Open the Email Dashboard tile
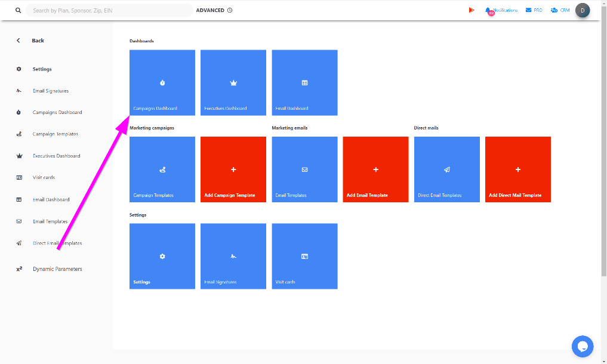The image size is (607, 364). (304, 82)
